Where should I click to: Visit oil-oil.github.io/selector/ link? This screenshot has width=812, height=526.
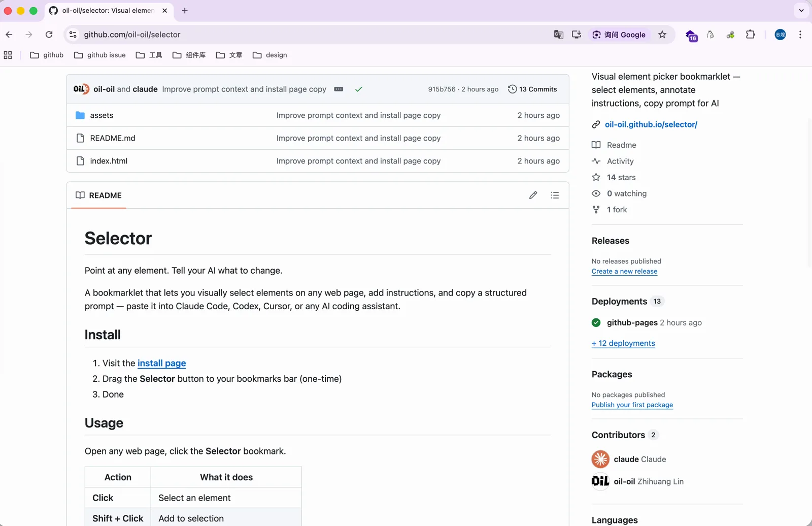[651, 124]
